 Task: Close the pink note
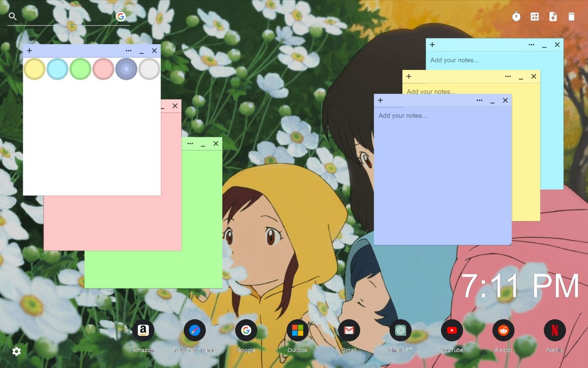pos(175,106)
